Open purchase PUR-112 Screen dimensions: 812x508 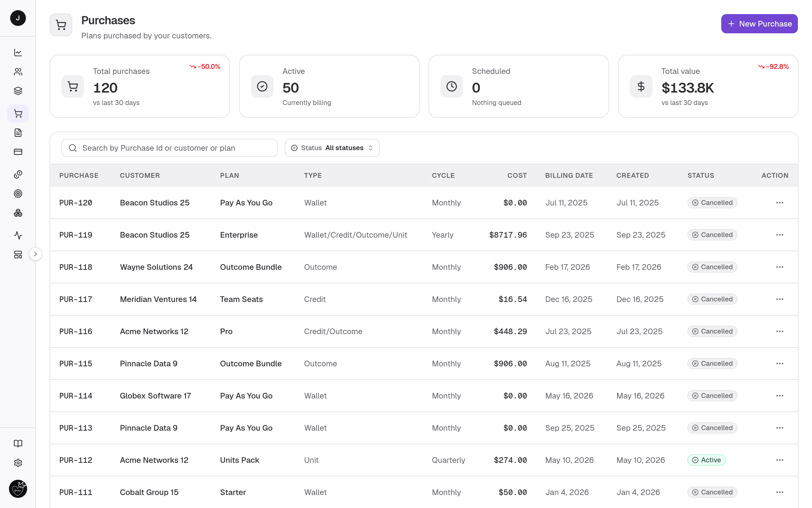(76, 460)
